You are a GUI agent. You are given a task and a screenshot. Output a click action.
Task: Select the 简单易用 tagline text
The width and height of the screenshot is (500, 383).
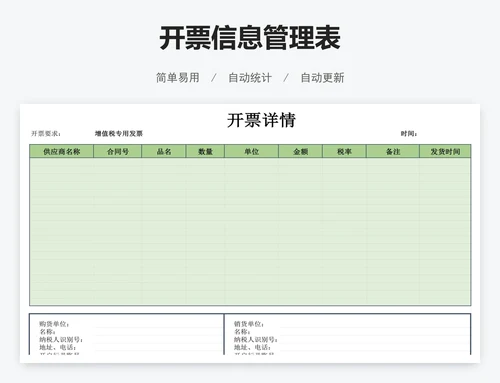click(178, 78)
